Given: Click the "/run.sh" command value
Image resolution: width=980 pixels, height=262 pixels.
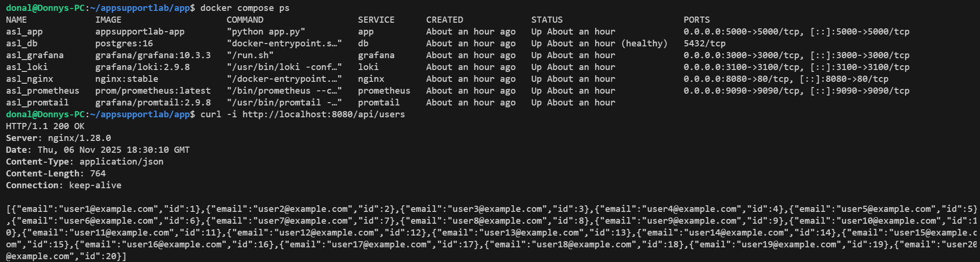Looking at the screenshot, I should click(x=250, y=55).
